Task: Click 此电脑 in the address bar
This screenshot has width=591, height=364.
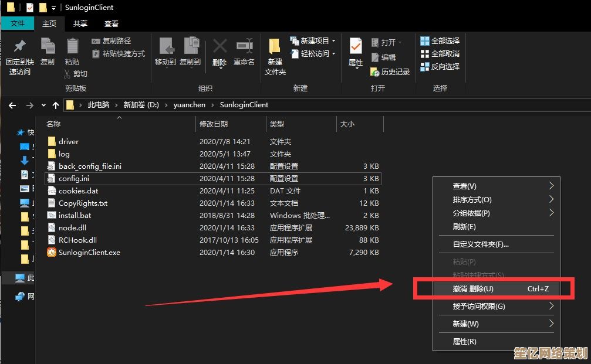Action: [99, 105]
